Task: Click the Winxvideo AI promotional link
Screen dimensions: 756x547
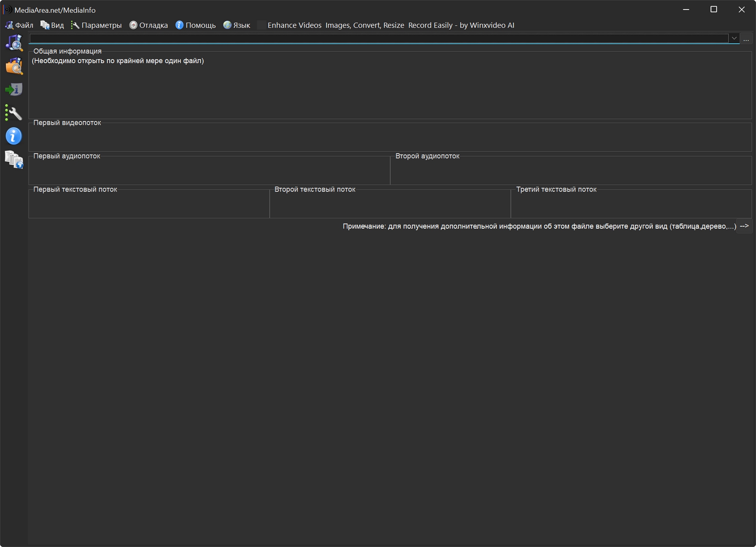Action: click(x=391, y=25)
